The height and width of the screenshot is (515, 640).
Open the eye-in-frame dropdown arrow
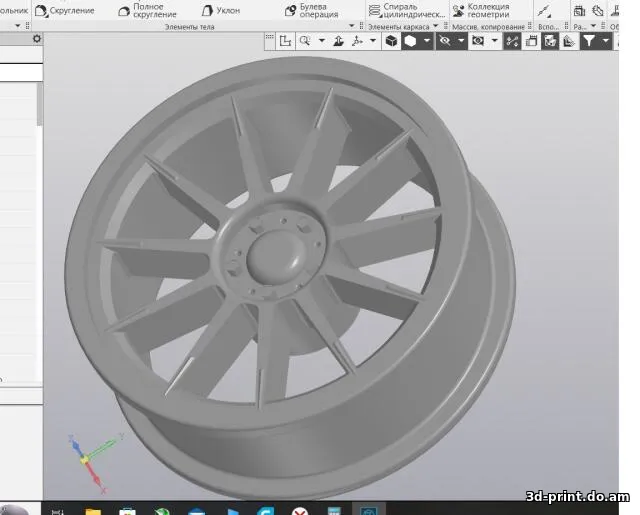tap(494, 41)
